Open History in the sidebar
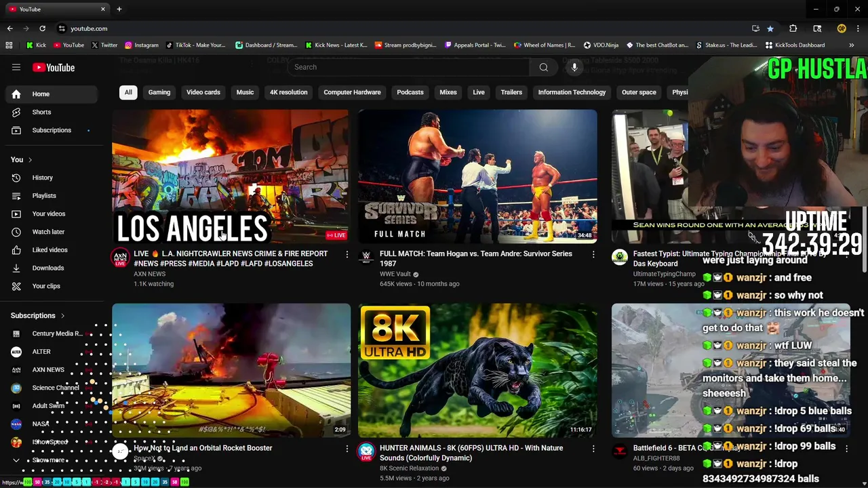868x488 pixels. 53,178
